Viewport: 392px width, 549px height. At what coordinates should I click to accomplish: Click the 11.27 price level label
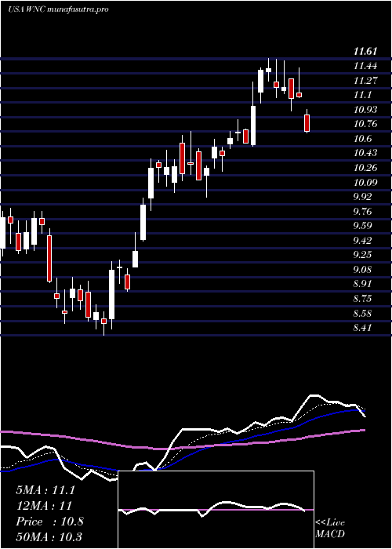(x=365, y=81)
